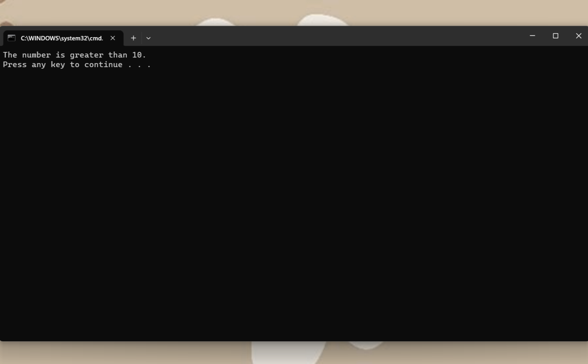The image size is (588, 364).
Task: Click the command prompt icon on the active tab
Action: pos(11,38)
